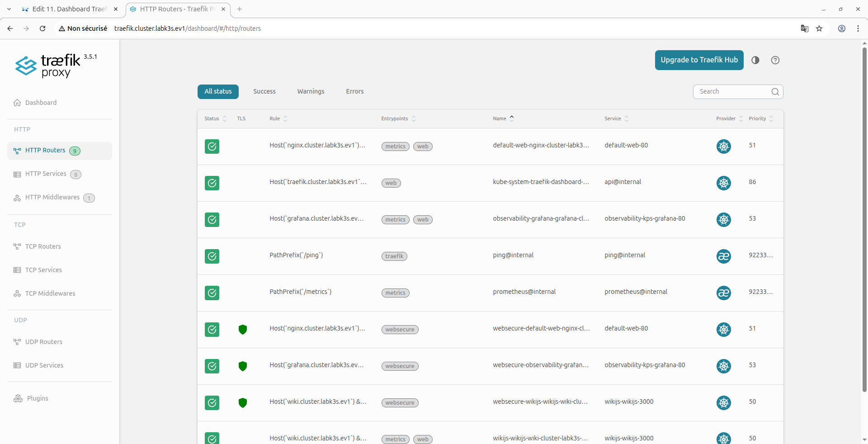Sort table by Service column
The image size is (868, 444).
pos(617,118)
